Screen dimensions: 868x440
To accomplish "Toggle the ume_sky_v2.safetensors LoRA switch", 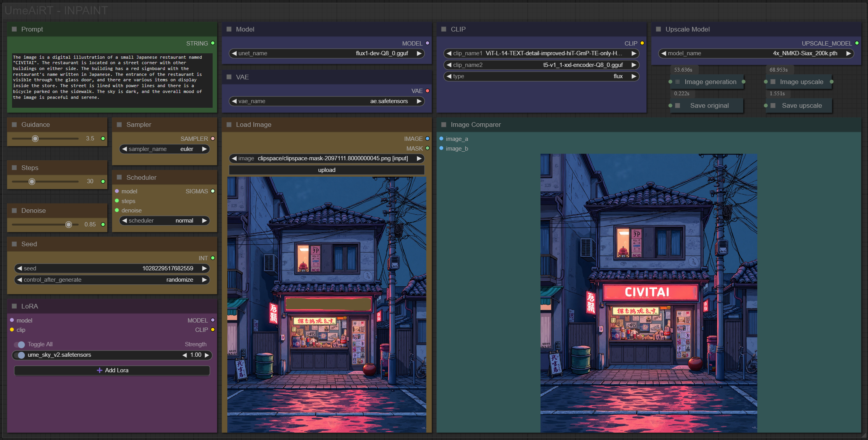I will click(x=21, y=355).
